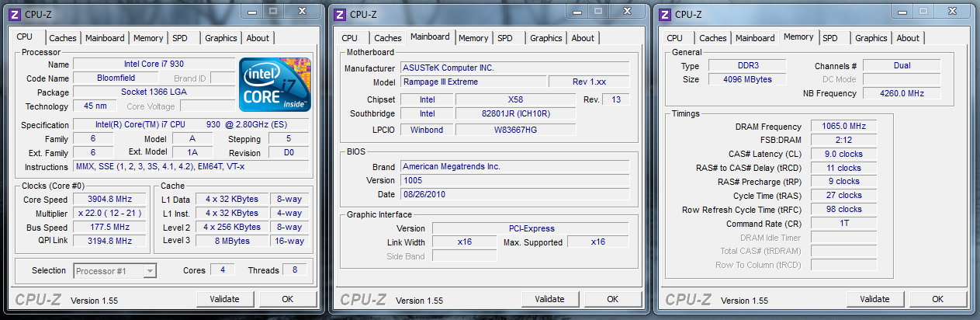
Task: Click the Intel Core i7 logo
Action: [275, 86]
